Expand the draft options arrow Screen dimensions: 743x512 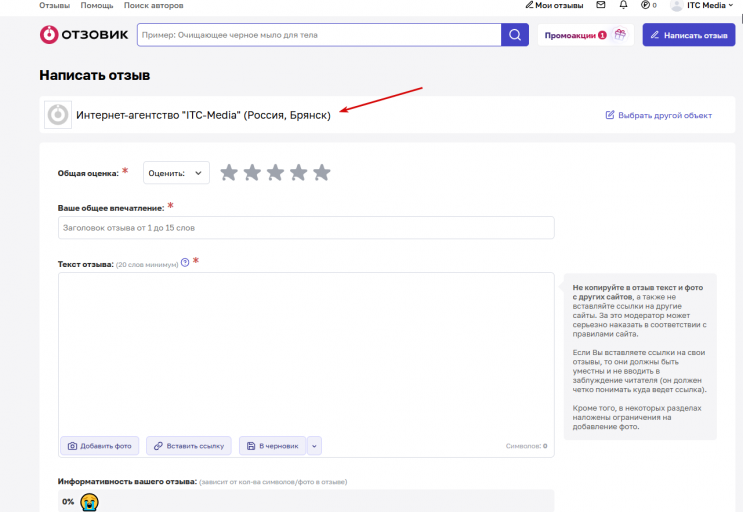pos(314,446)
